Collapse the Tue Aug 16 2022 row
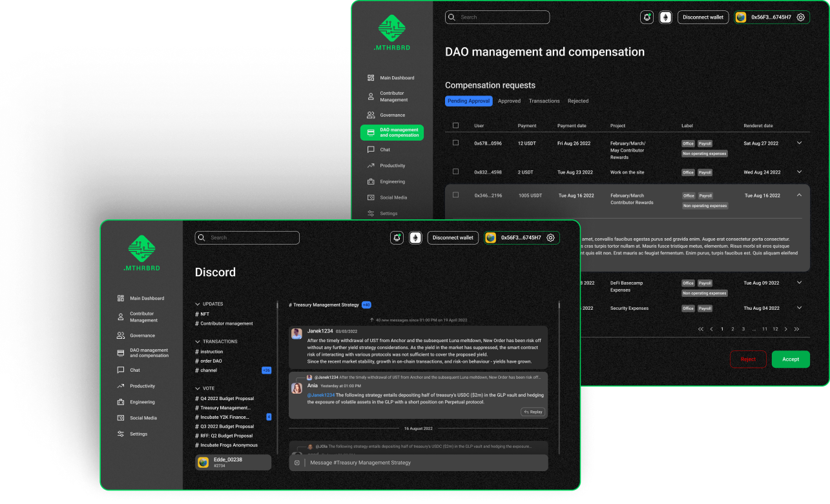Image resolution: width=830 pixels, height=504 pixels. pyautogui.click(x=799, y=194)
